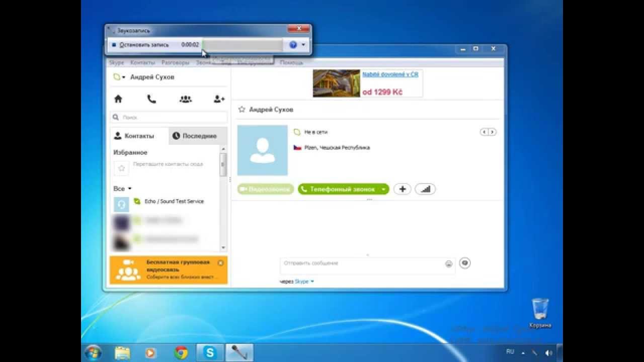Click the contact list scrollbar thumb
The width and height of the screenshot is (644, 362).
[x=223, y=164]
